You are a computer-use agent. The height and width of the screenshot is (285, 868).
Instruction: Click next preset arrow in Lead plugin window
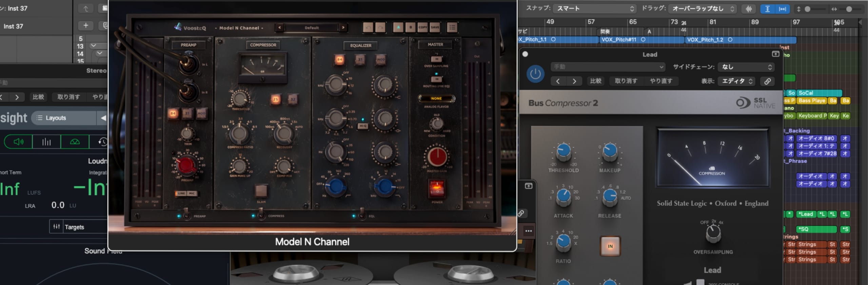[x=574, y=81]
